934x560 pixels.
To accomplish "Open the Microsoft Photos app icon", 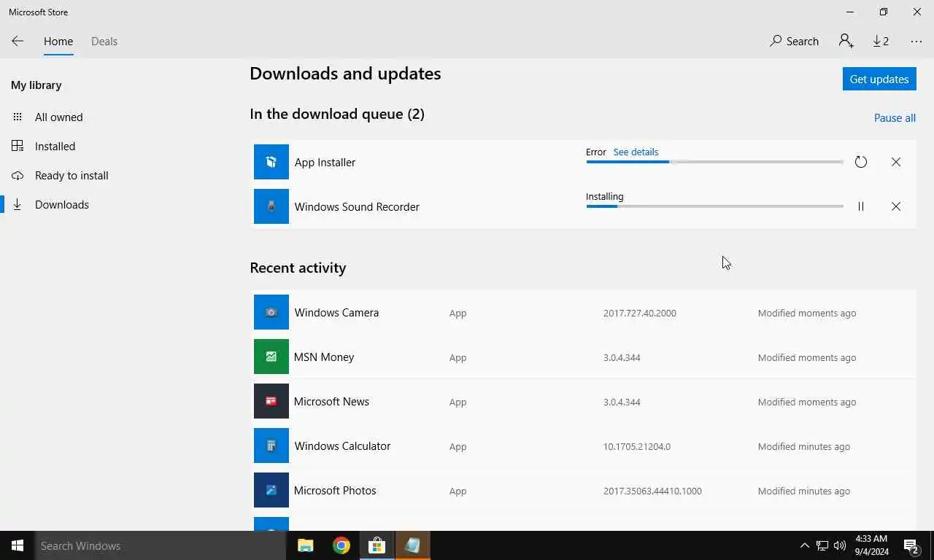I will coord(271,490).
